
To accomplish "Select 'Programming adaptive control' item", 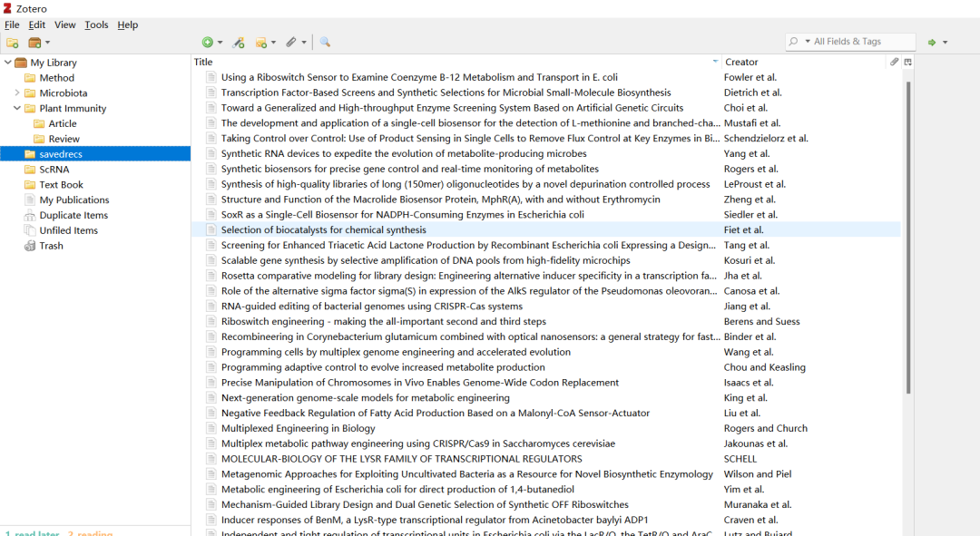I will (x=383, y=367).
